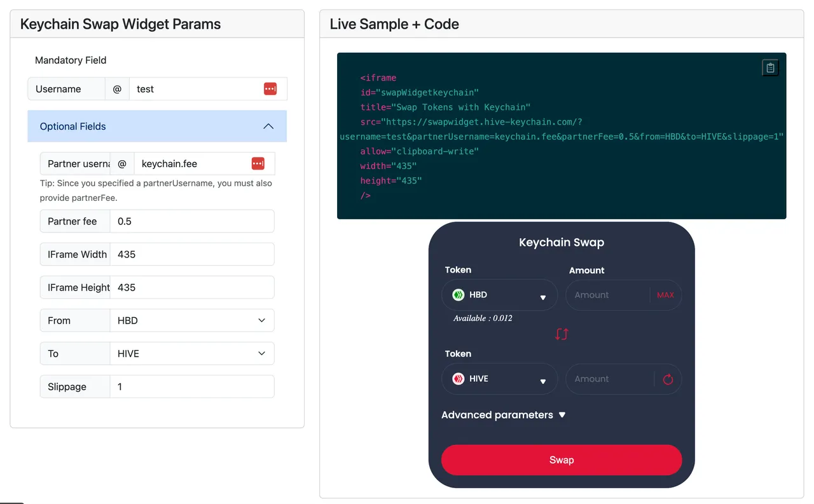This screenshot has height=504, width=814.
Task: Click the 'Mandatory Field' label
Action: (71, 60)
